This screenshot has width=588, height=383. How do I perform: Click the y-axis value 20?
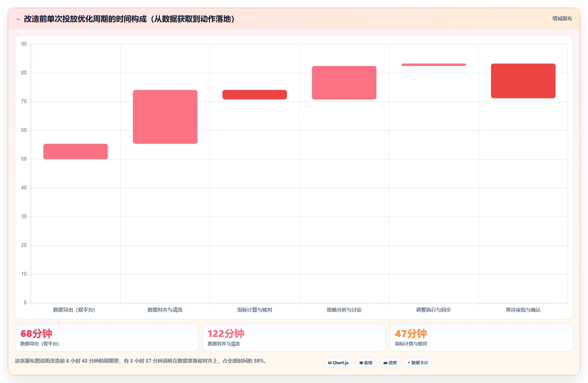[x=24, y=245]
